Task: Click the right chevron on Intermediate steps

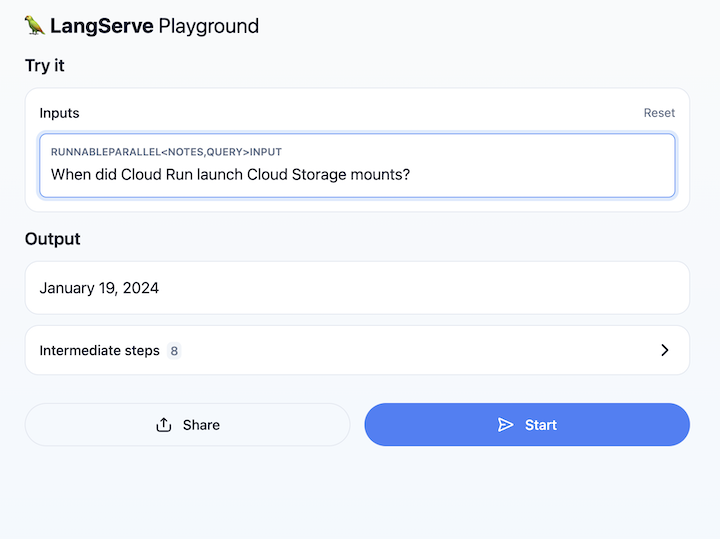Action: point(665,350)
